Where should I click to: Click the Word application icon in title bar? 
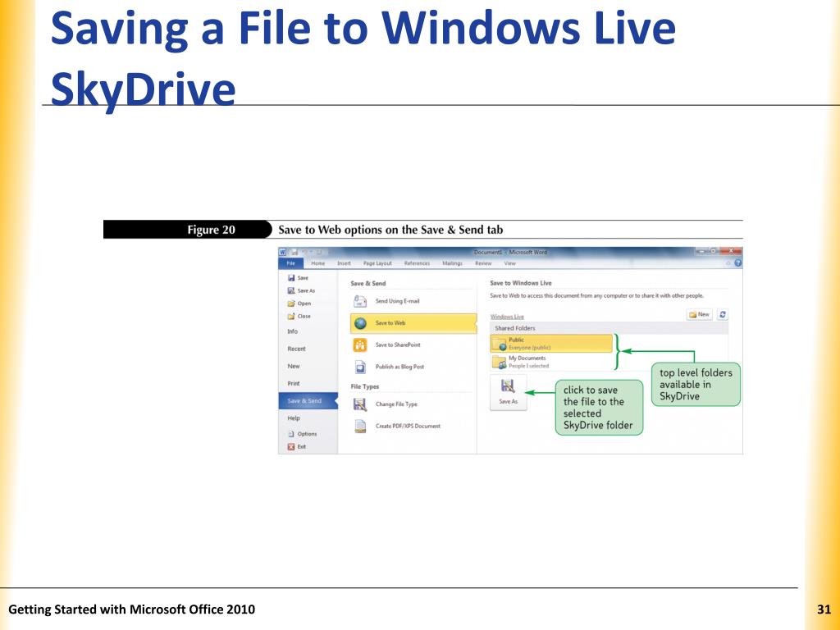(x=283, y=252)
